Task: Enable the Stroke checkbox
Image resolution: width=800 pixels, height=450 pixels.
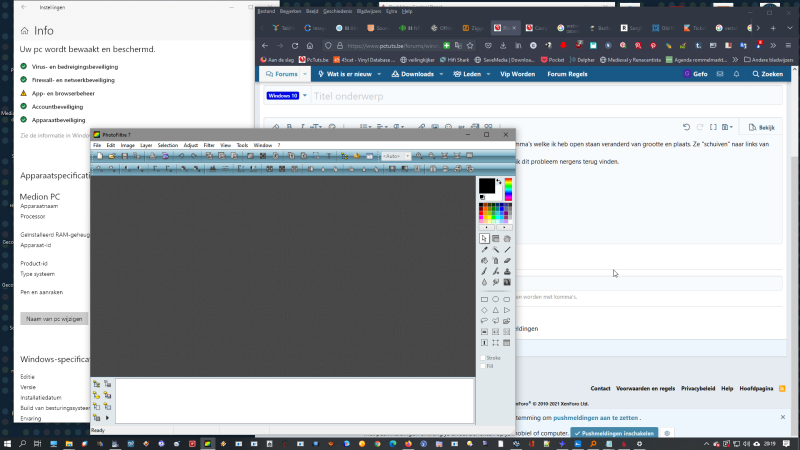Action: tap(483, 357)
